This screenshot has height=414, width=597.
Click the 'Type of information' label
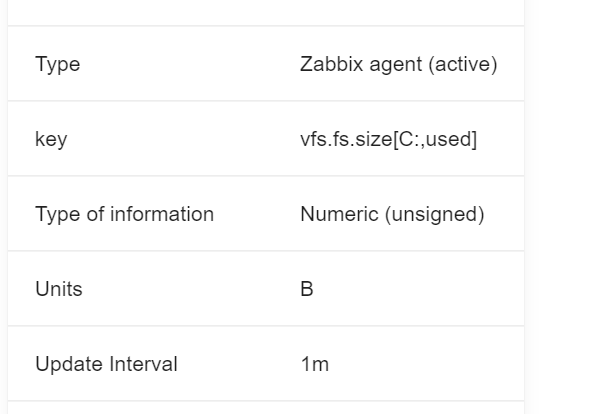[125, 214]
